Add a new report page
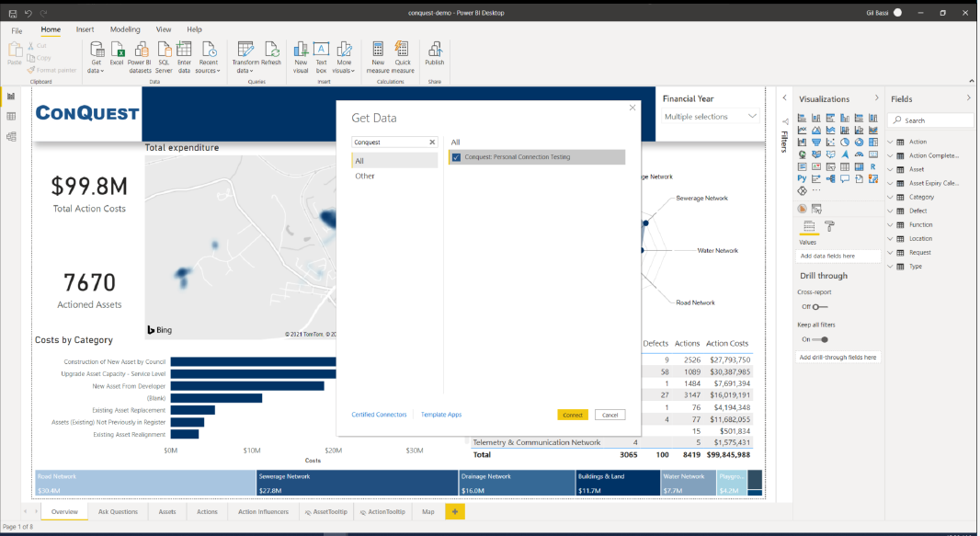 tap(455, 511)
